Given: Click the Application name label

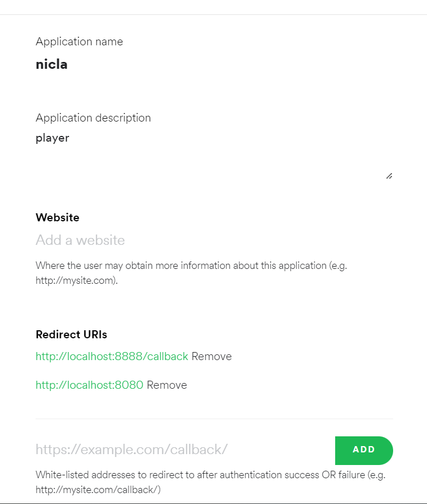Looking at the screenshot, I should pos(79,41).
